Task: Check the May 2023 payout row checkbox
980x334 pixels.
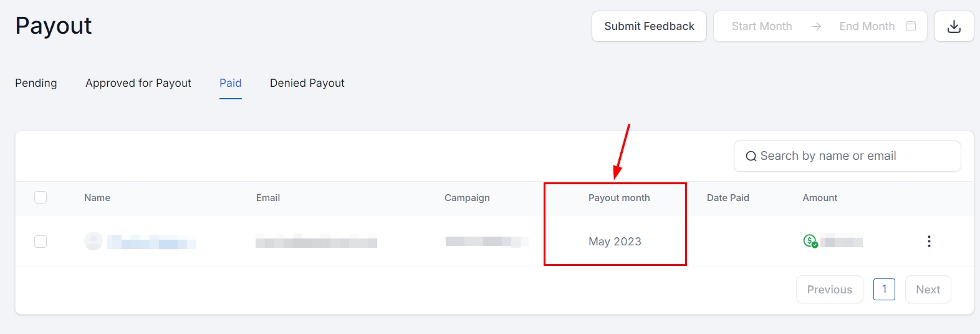Action: pyautogui.click(x=41, y=242)
